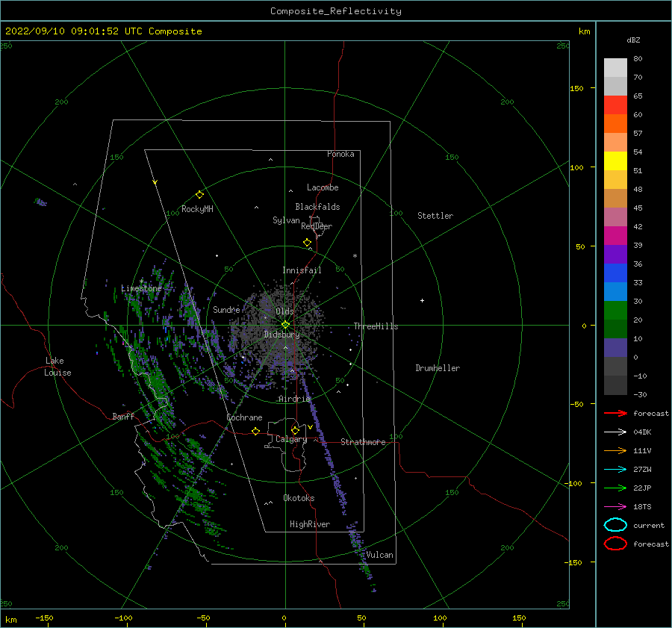
Task: Click the white asterisk marker east of Innisfail
Action: [355, 256]
